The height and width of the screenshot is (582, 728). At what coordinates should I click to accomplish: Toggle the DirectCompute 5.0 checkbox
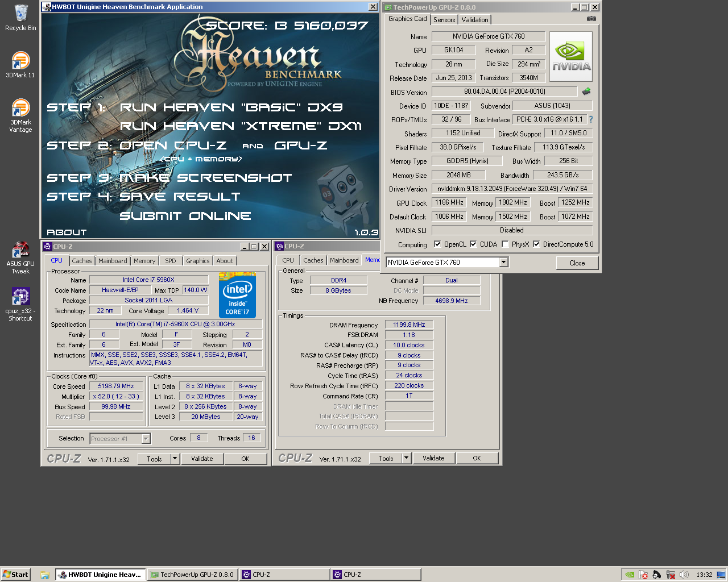[536, 244]
